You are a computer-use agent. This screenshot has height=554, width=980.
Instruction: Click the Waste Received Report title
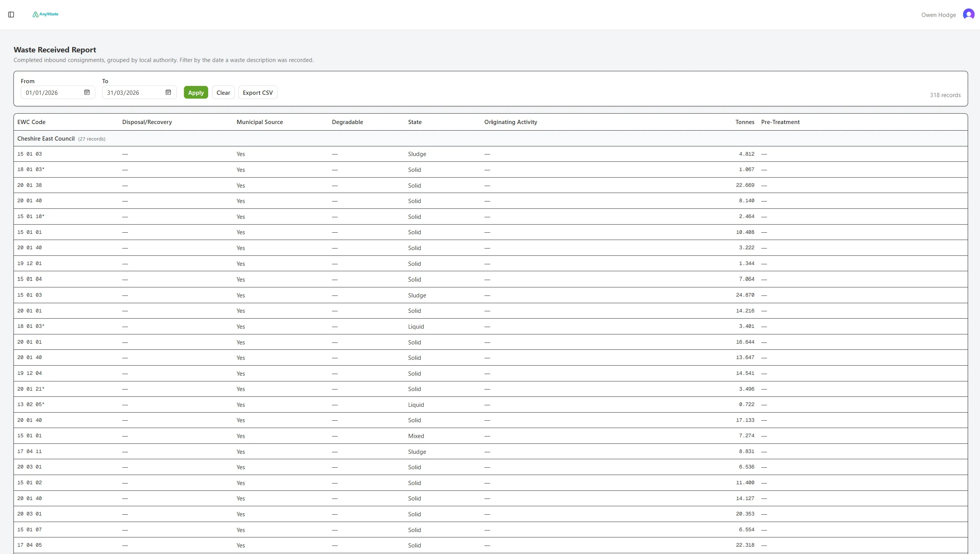pos(55,50)
